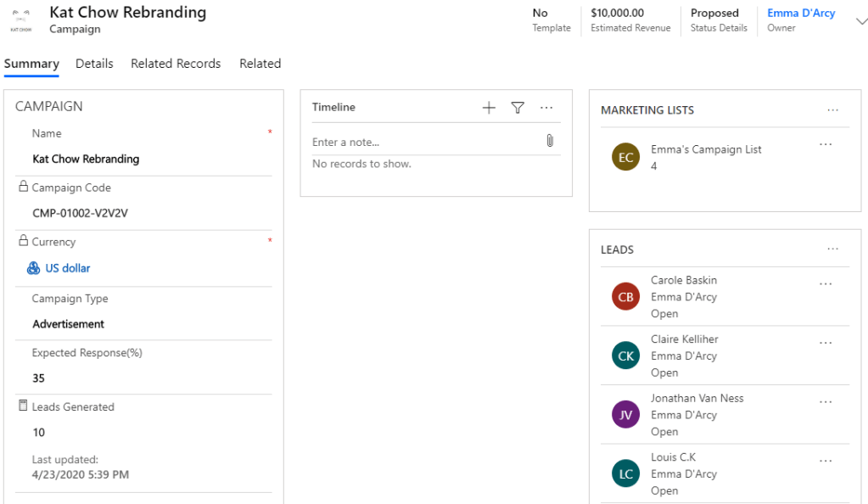Screen dimensions: 868x504
Task: Open the Timeline filter funnel icon
Action: tap(518, 108)
